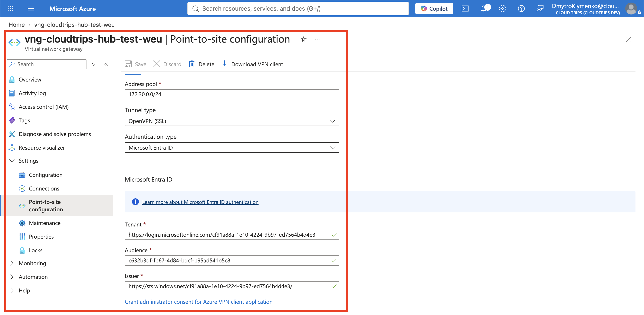Open the Azure apps grid launcher icon
Viewport: 644px width, 315px height.
tap(10, 9)
